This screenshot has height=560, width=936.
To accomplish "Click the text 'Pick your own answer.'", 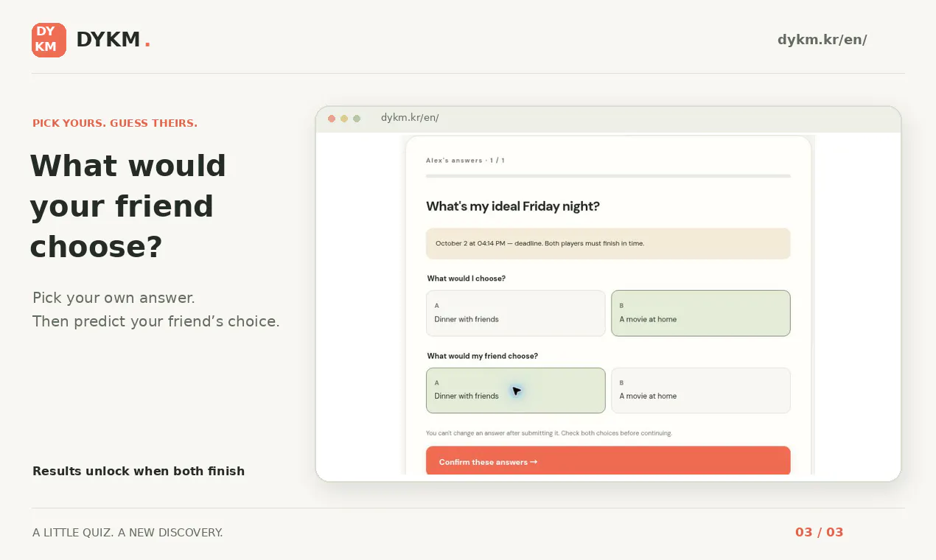I will coord(113,298).
